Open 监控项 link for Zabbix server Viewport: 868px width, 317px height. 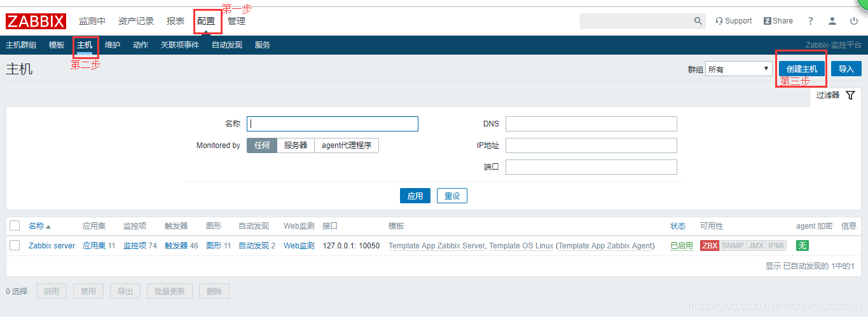click(135, 246)
